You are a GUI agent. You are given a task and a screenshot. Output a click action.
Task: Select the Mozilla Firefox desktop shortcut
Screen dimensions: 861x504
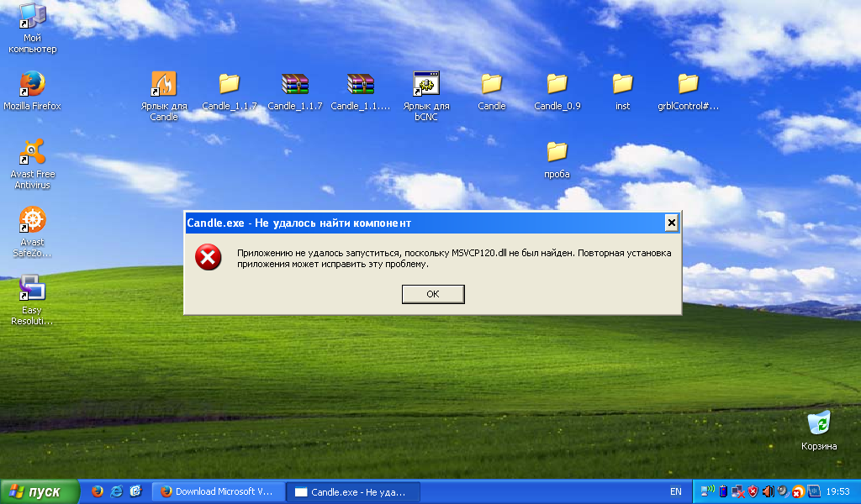[33, 91]
